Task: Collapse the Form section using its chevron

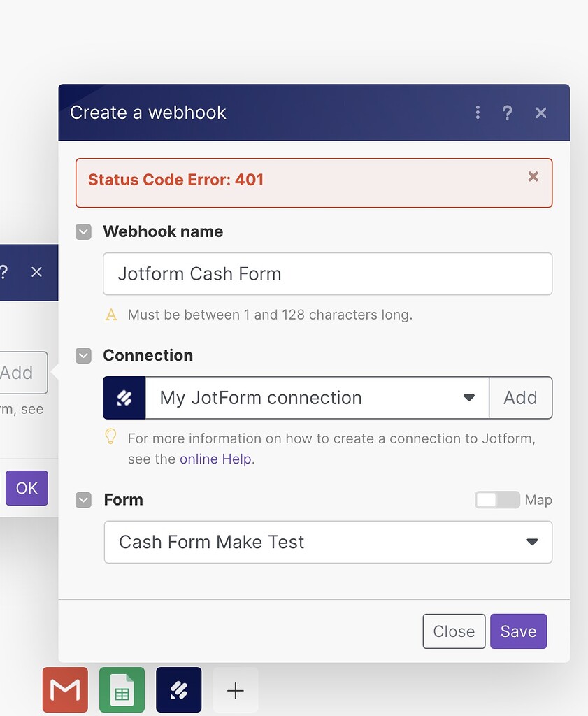Action: [83, 500]
